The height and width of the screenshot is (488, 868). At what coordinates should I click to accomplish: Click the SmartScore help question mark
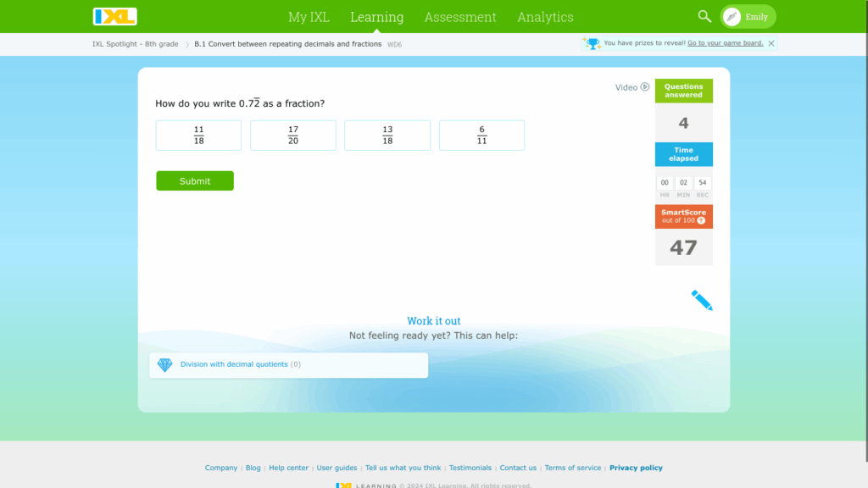701,220
